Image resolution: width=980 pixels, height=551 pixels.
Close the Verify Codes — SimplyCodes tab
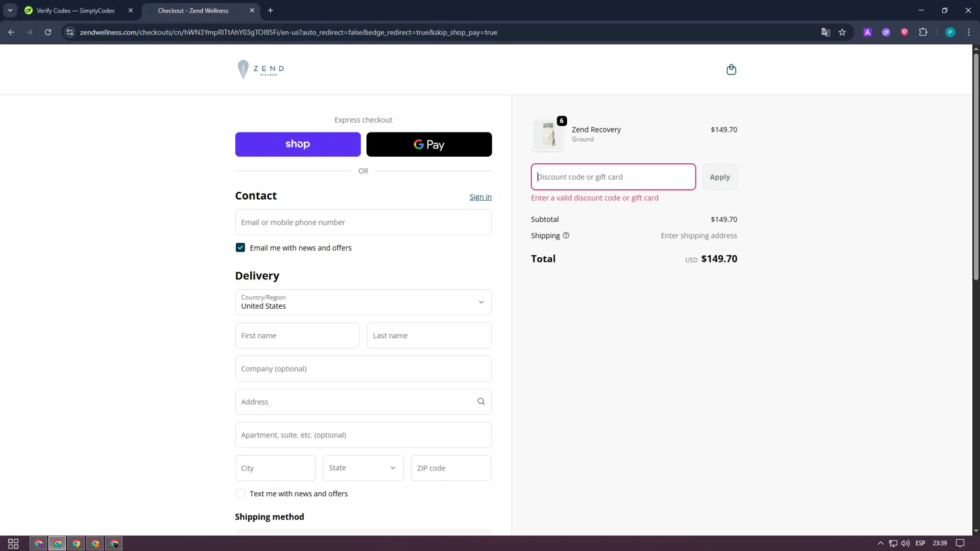(131, 10)
